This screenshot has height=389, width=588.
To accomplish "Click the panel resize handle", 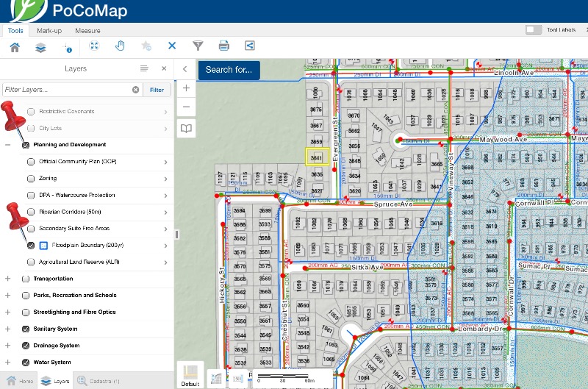I will 177,235.
